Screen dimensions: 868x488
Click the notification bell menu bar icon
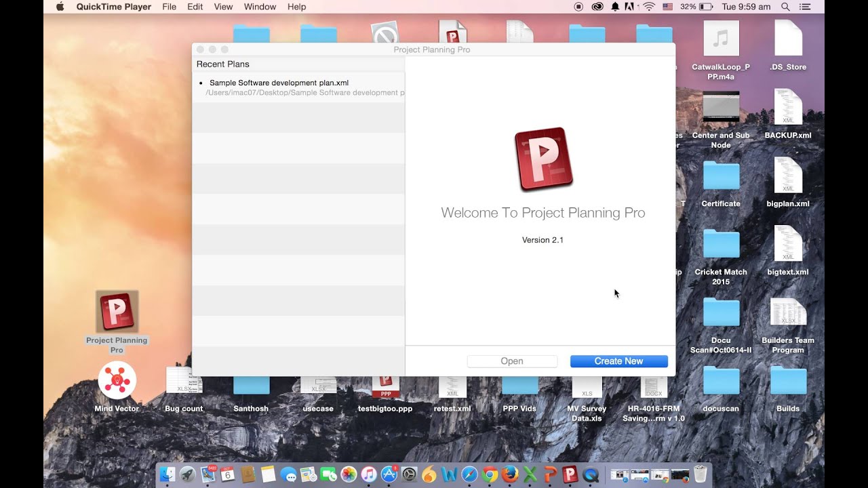click(615, 7)
